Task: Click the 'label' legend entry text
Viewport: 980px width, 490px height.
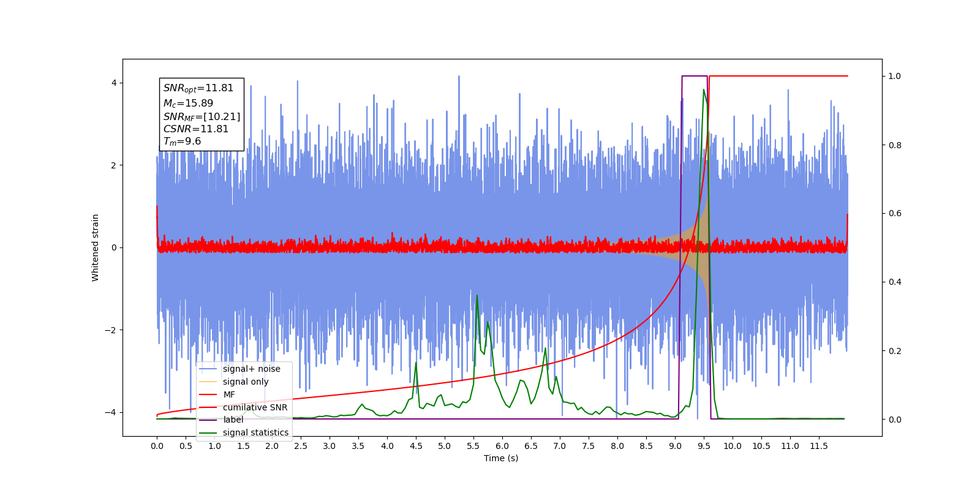Action: (x=233, y=420)
